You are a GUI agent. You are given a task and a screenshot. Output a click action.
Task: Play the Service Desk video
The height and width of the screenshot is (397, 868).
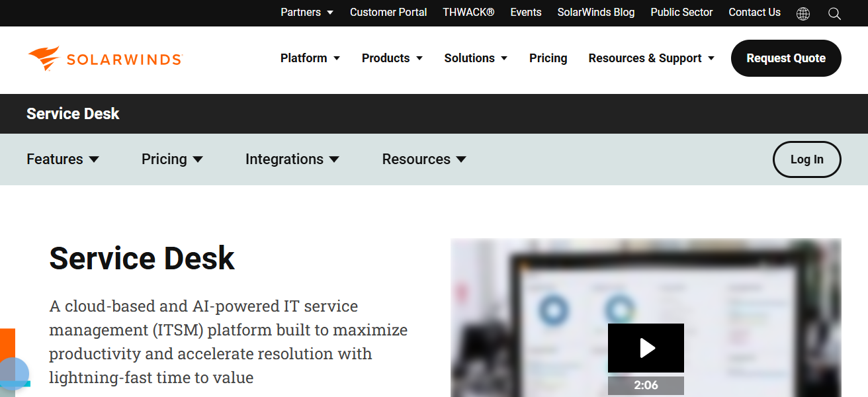(646, 347)
